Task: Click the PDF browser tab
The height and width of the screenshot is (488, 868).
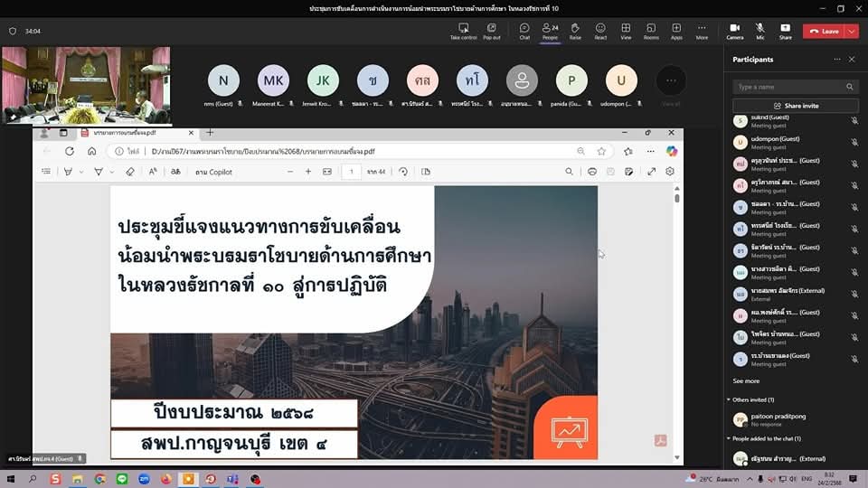Action: (x=137, y=133)
